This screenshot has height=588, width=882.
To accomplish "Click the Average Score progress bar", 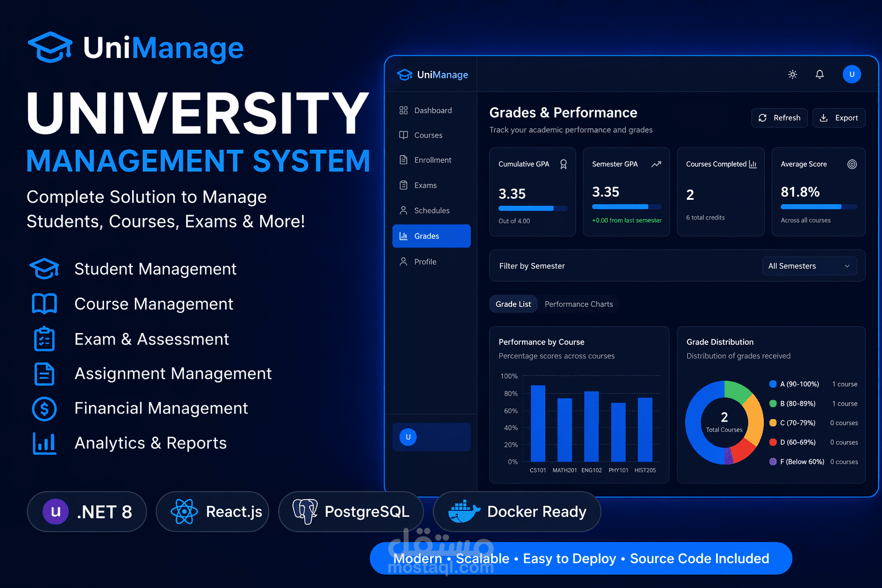I will pyautogui.click(x=819, y=207).
